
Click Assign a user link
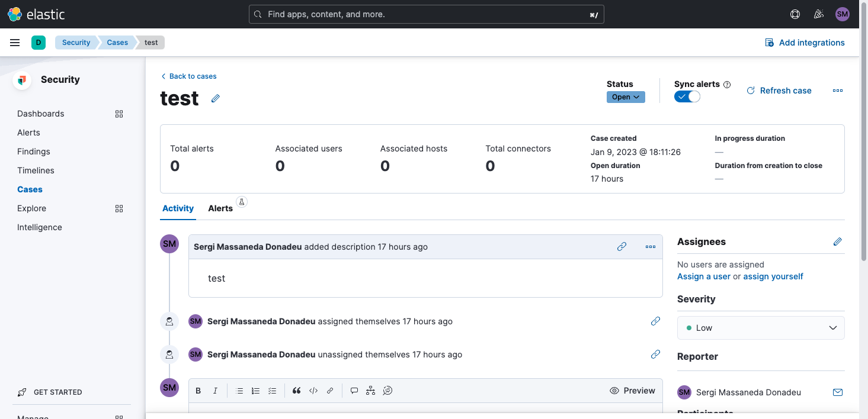point(704,276)
